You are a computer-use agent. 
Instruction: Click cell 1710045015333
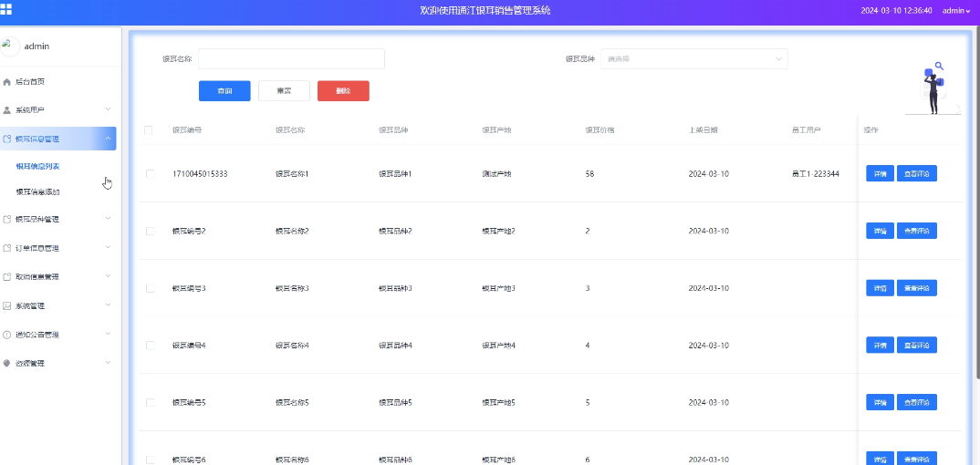pos(200,174)
